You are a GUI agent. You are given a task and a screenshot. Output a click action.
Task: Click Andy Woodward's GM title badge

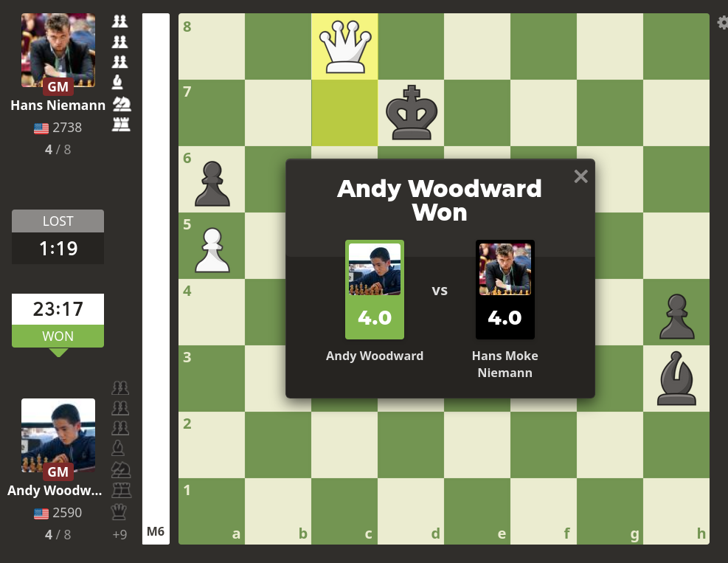click(58, 472)
